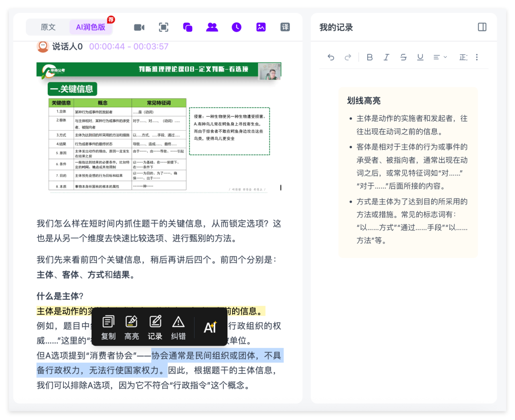Click 复制 in the popup toolbar
This screenshot has height=420, width=515.
point(108,328)
